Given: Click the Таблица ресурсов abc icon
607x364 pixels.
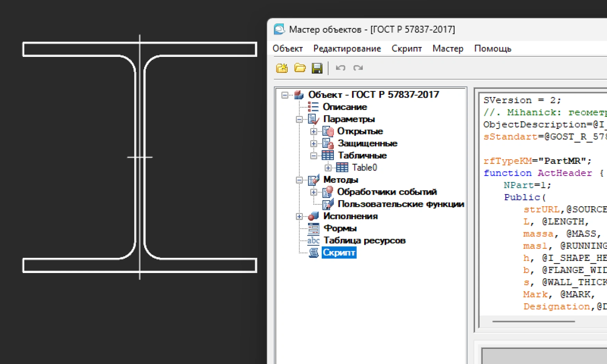Looking at the screenshot, I should pos(314,240).
